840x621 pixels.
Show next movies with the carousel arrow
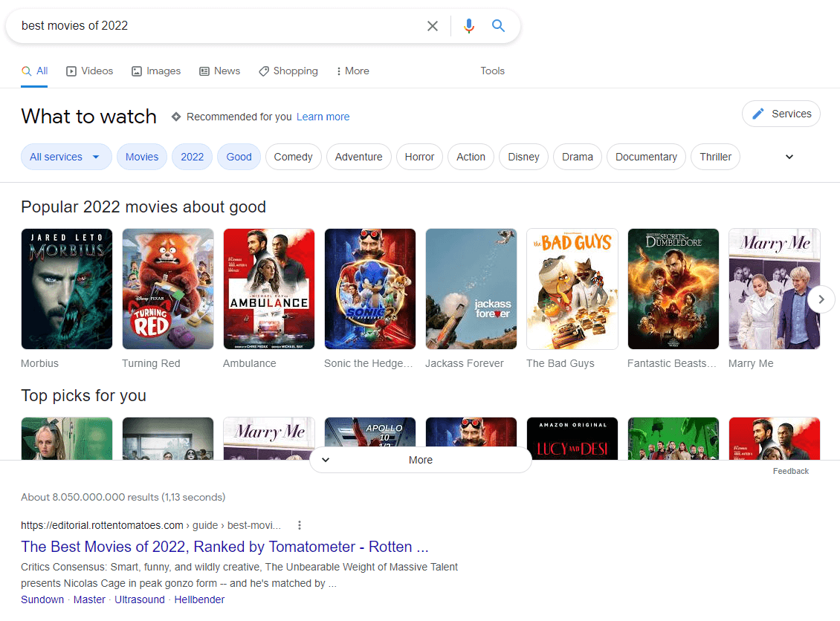coord(821,299)
